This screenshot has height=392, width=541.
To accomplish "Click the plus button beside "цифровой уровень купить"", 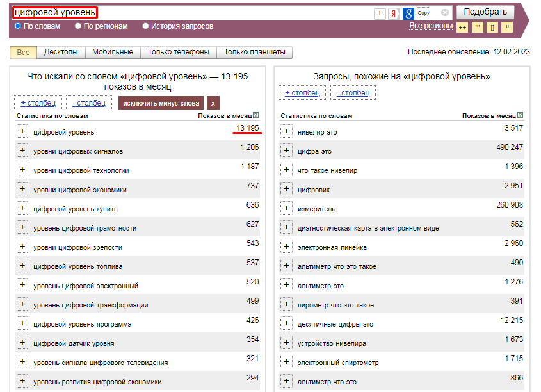I will (x=22, y=208).
